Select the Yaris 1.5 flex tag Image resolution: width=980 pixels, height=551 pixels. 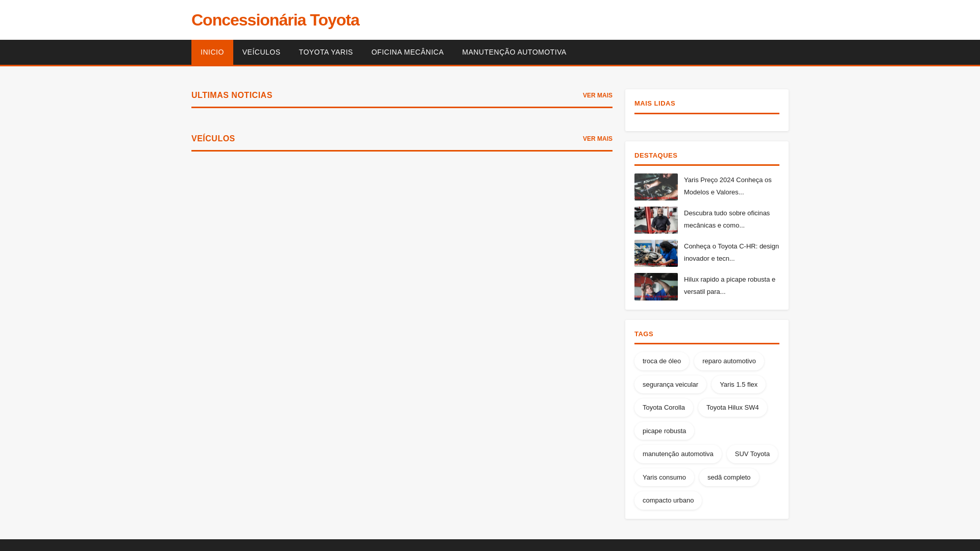point(739,385)
